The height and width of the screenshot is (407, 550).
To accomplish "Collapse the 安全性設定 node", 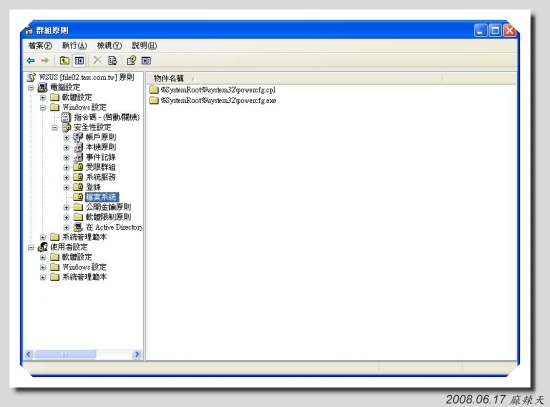I will click(x=55, y=127).
